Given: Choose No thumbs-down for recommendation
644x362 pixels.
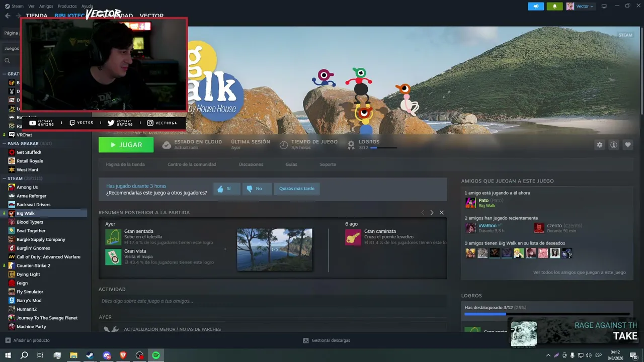Looking at the screenshot, I should coord(257,189).
